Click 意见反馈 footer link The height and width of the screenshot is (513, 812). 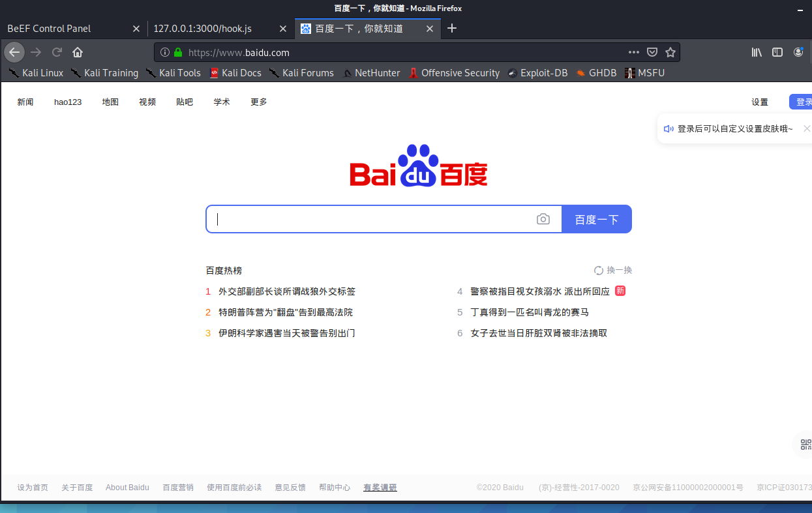pos(290,488)
